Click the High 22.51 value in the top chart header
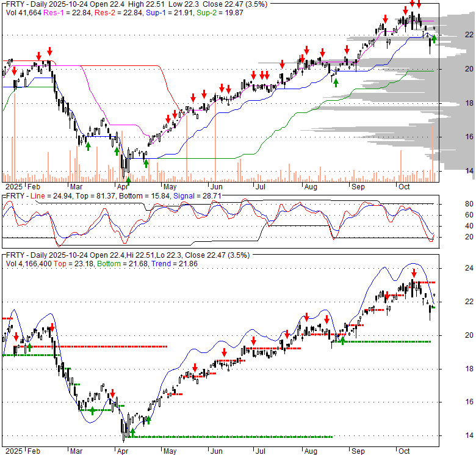 pyautogui.click(x=146, y=4)
